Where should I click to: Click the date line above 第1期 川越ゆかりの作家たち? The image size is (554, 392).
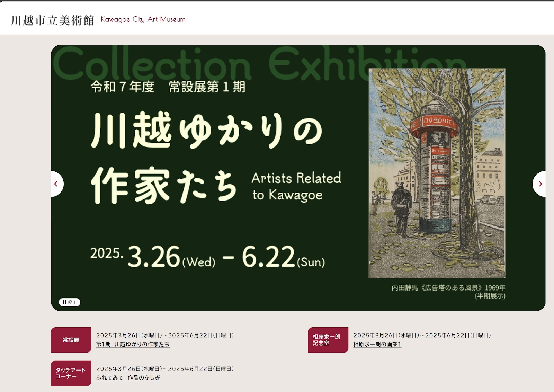(165, 335)
